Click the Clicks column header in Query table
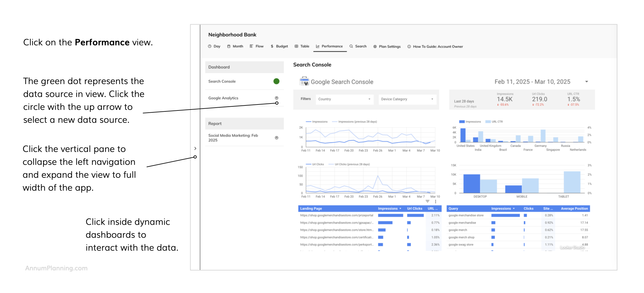Image resolution: width=644 pixels, height=293 pixels. pos(528,209)
